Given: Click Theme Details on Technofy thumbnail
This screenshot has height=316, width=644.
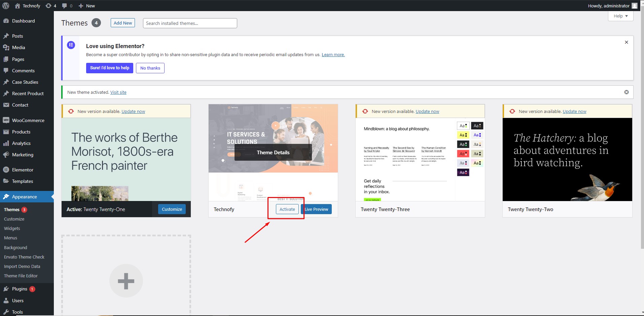Looking at the screenshot, I should pyautogui.click(x=273, y=152).
